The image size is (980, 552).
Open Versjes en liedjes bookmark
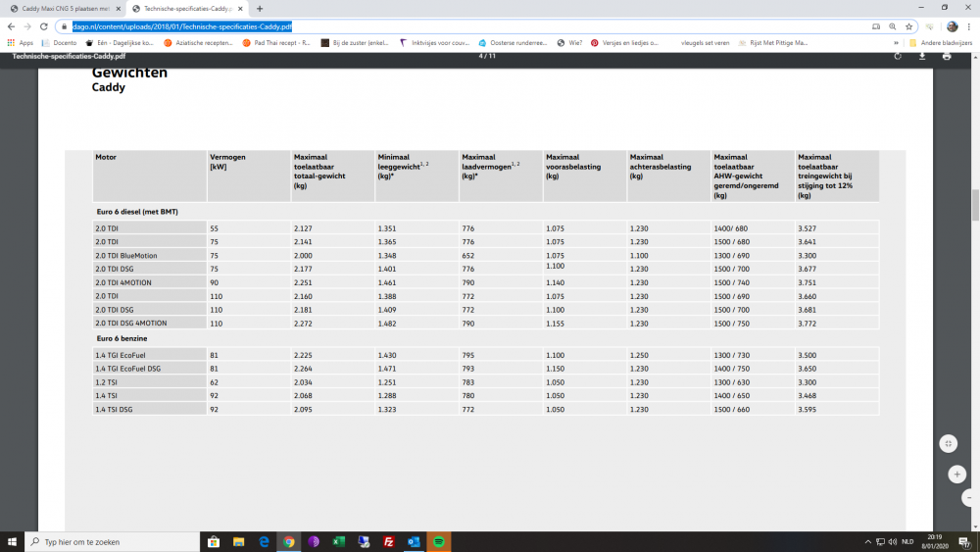point(624,43)
